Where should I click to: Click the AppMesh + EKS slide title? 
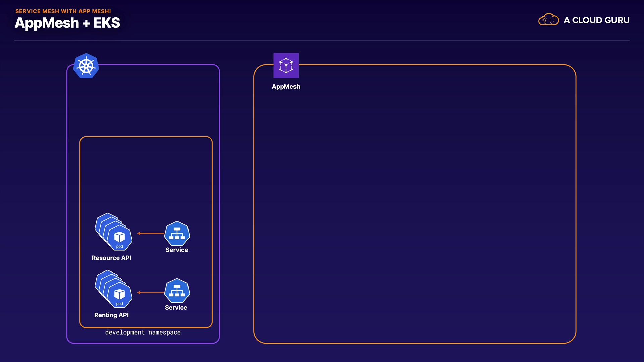click(67, 23)
